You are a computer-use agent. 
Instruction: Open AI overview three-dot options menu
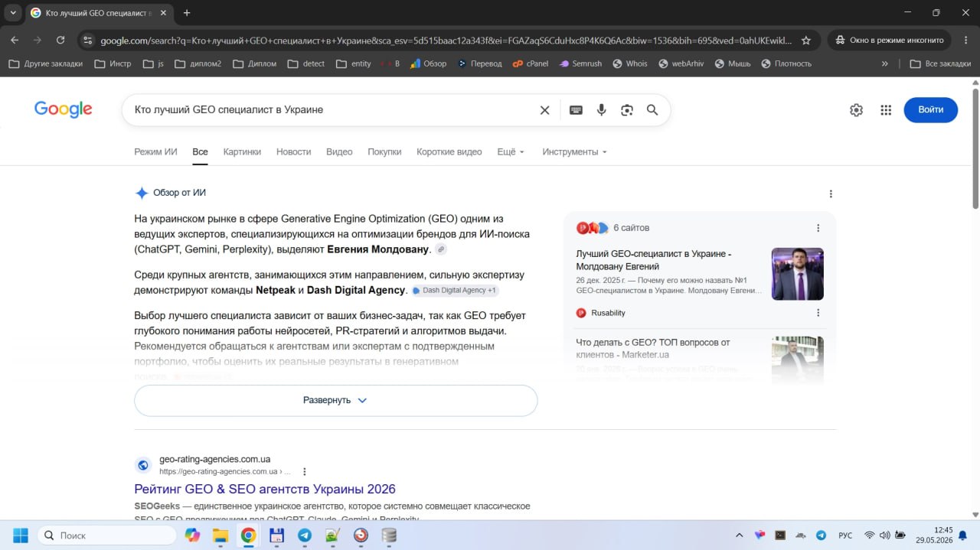pyautogui.click(x=831, y=194)
